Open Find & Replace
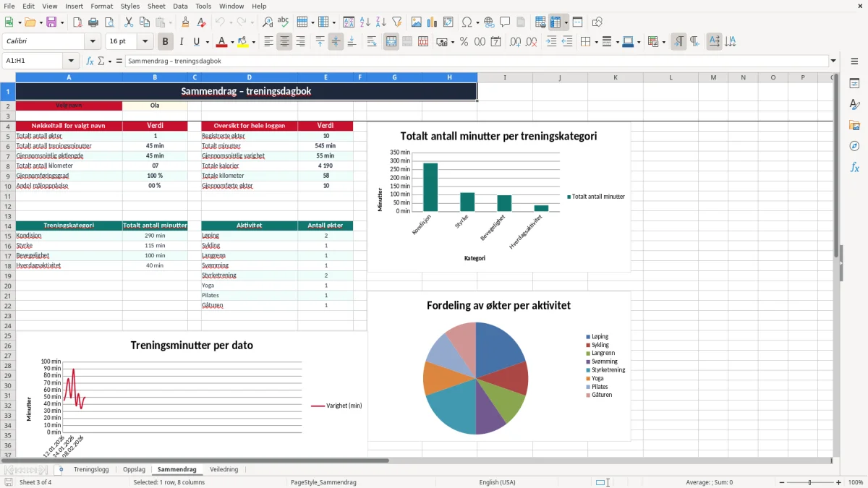The image size is (868, 488). click(268, 22)
